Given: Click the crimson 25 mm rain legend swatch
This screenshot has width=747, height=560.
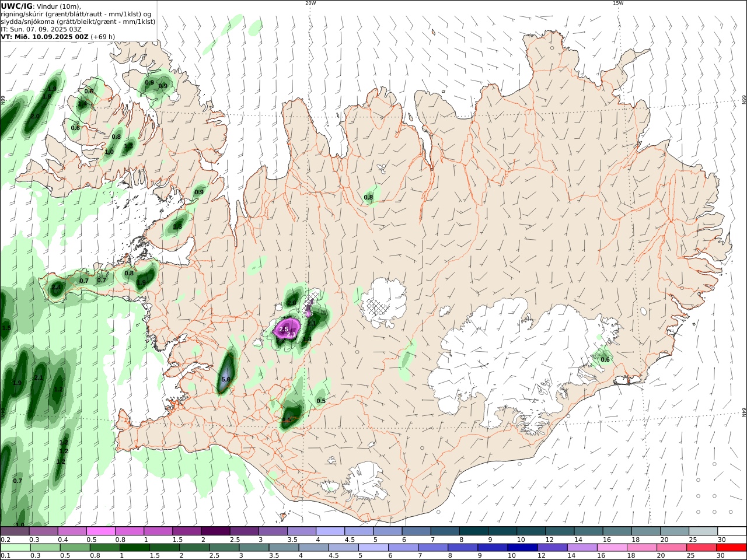Looking at the screenshot, I should [703, 548].
